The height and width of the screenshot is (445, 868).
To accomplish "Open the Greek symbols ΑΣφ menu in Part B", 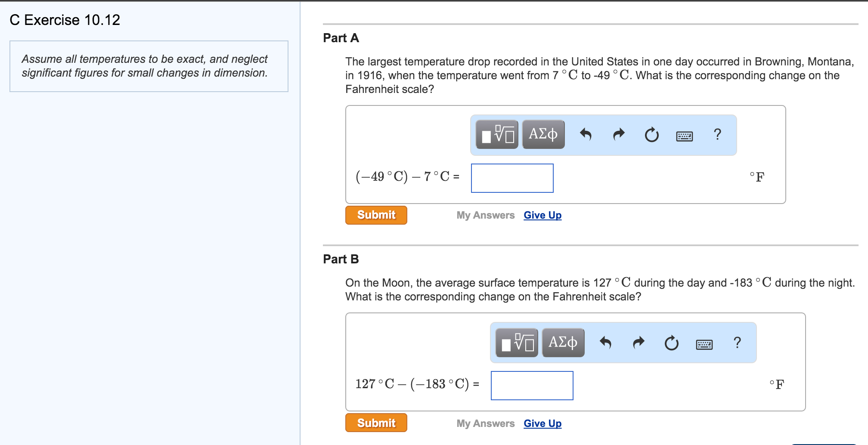I will click(x=562, y=343).
